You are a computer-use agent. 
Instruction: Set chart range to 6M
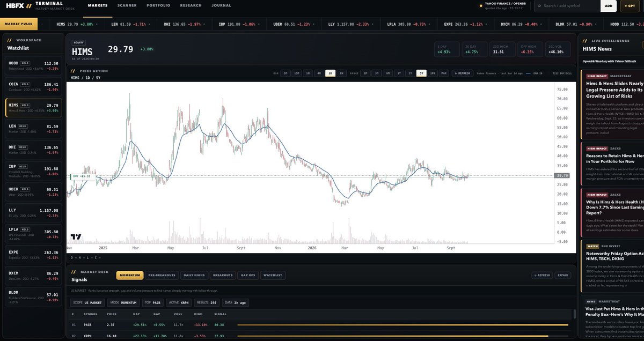(388, 73)
